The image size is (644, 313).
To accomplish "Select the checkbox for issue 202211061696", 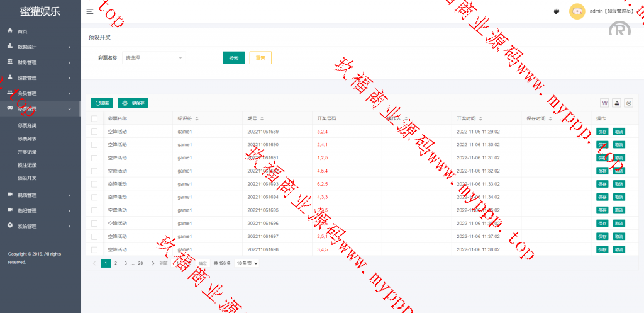I will pyautogui.click(x=94, y=224).
